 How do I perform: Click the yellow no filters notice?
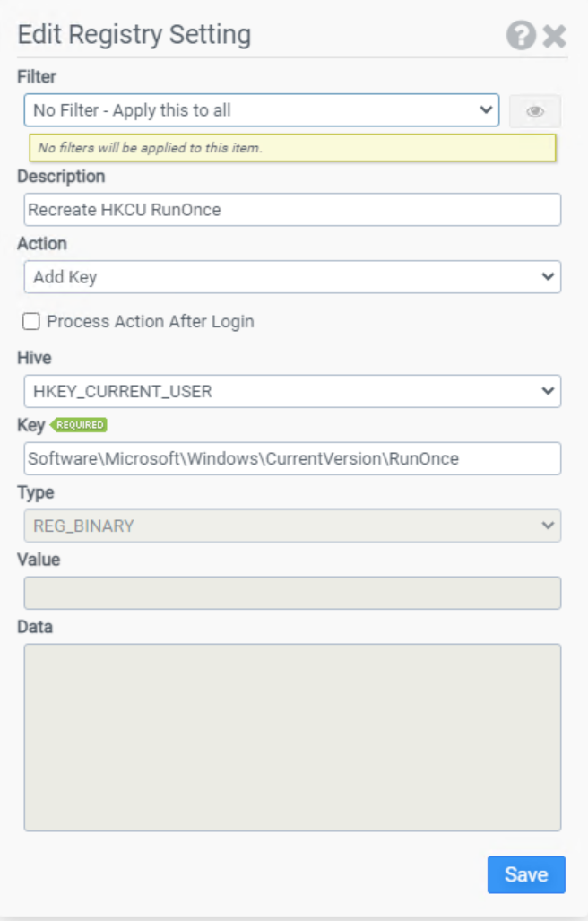pyautogui.click(x=292, y=147)
